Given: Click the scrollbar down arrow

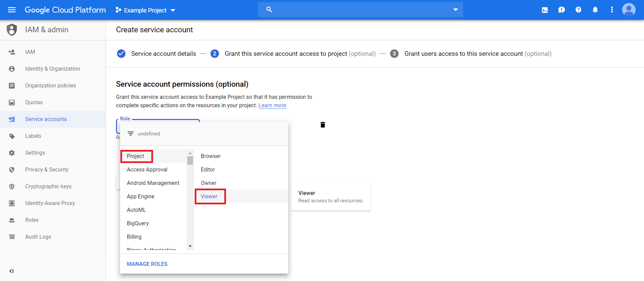Looking at the screenshot, I should click(190, 246).
